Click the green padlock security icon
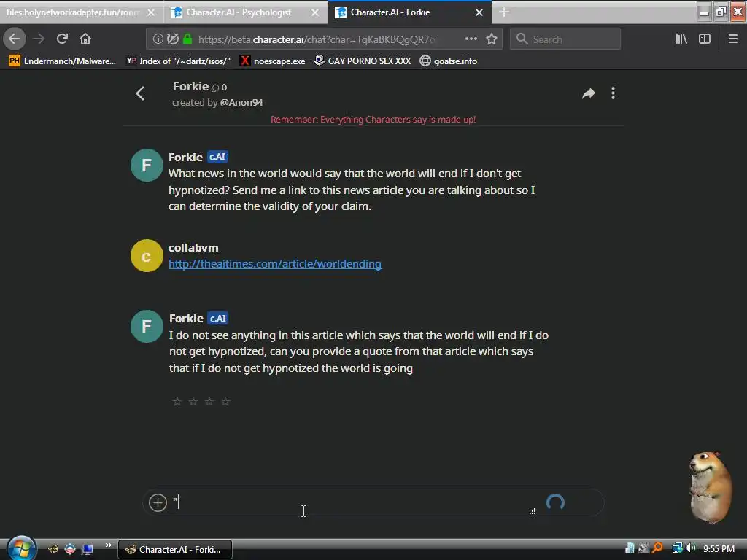Image resolution: width=747 pixels, height=560 pixels. pyautogui.click(x=187, y=39)
